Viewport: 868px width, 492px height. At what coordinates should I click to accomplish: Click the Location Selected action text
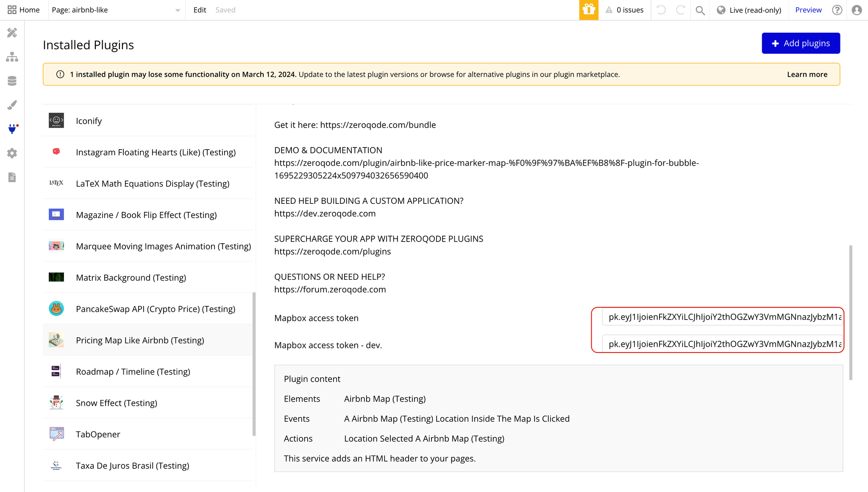pos(424,439)
